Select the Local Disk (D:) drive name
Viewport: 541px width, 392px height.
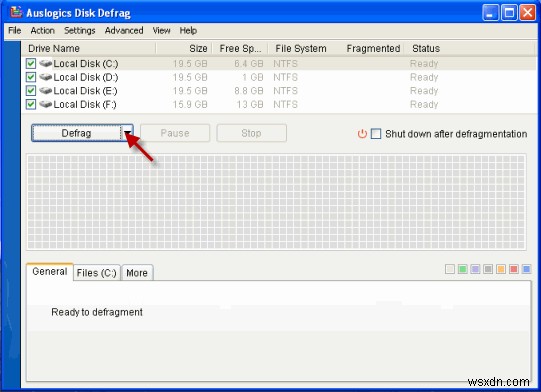[86, 77]
